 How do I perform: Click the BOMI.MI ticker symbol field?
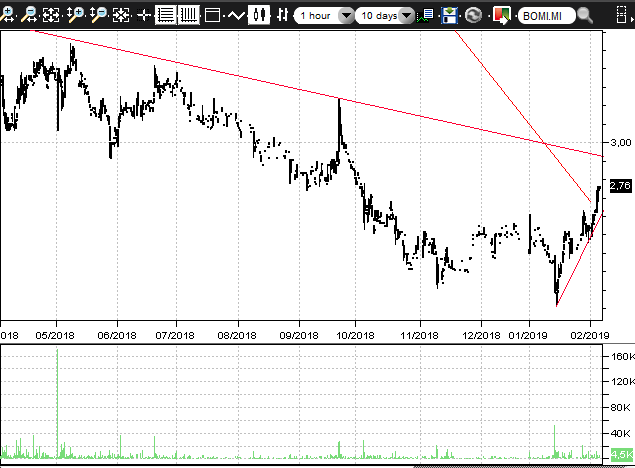tap(546, 16)
